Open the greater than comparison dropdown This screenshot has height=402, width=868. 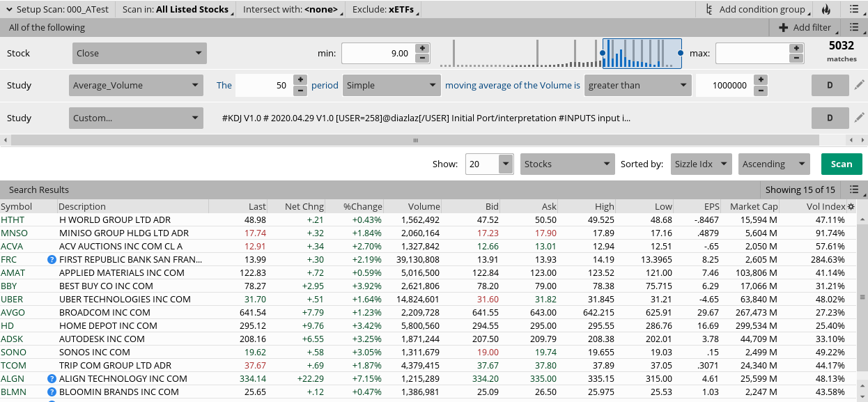coord(637,85)
